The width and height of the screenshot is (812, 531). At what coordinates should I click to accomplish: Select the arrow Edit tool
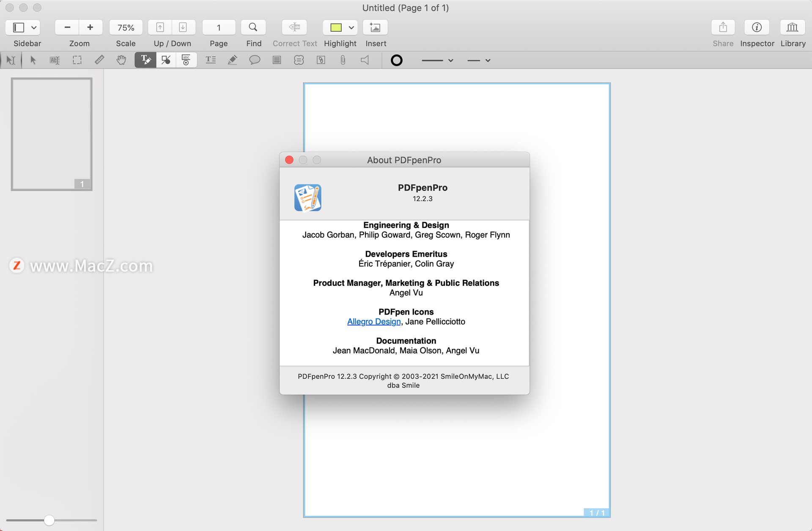(33, 60)
